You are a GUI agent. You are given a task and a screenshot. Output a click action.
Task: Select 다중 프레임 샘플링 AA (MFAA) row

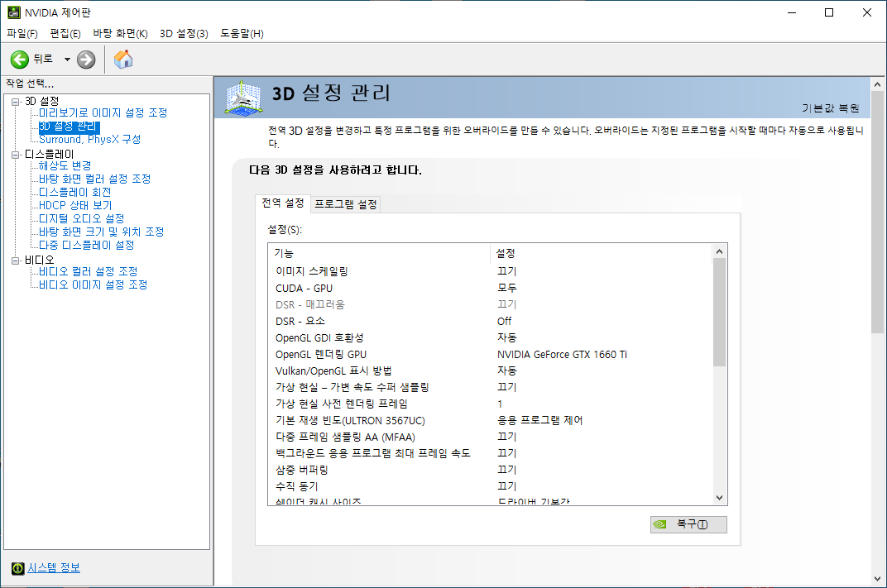tap(491, 437)
